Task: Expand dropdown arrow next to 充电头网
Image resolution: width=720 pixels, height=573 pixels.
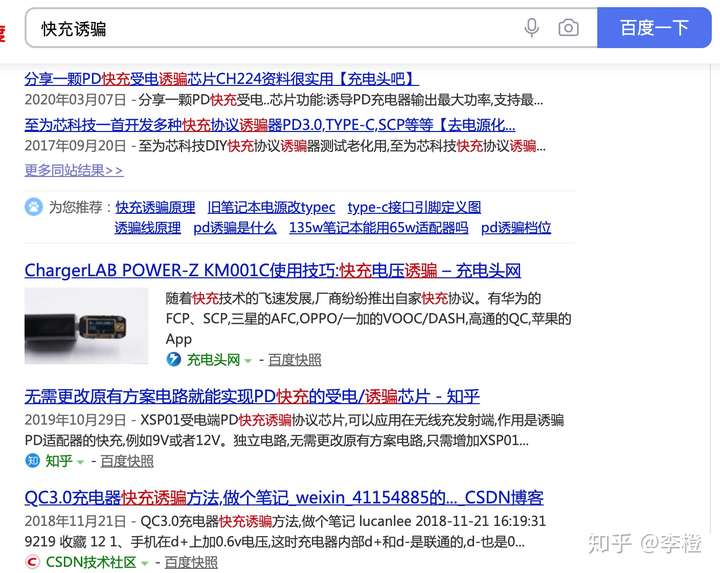Action: (x=248, y=360)
